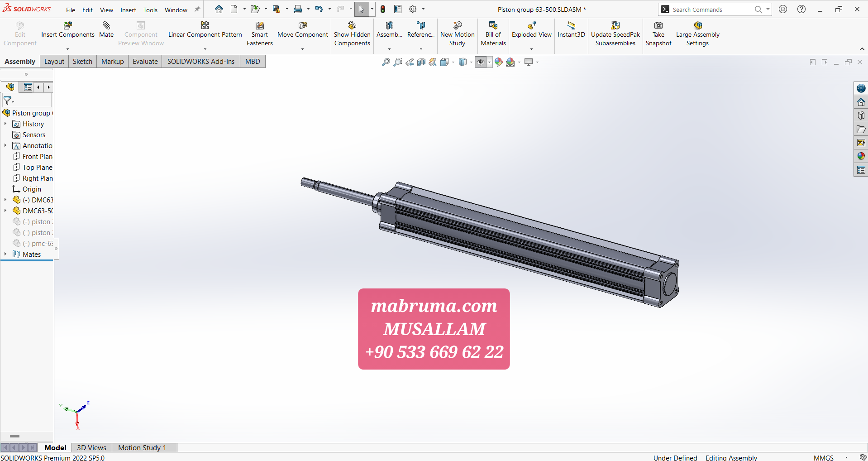Click Zoom to Area icon
The height and width of the screenshot is (461, 868).
(398, 62)
